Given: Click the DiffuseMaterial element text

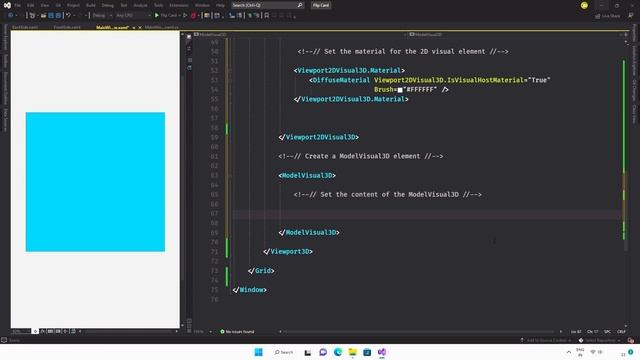Looking at the screenshot, I should (340, 80).
